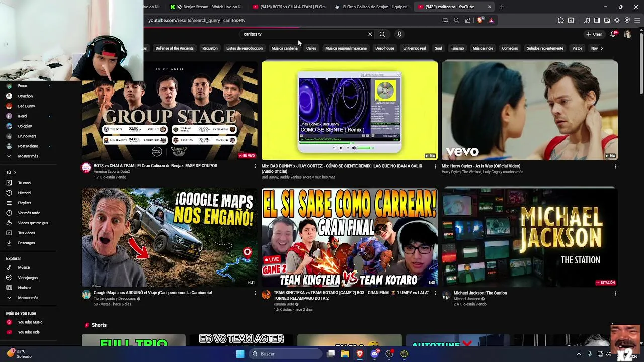Click the Brave Shields lion icon
Screen dimensions: 644x362
(x=480, y=20)
